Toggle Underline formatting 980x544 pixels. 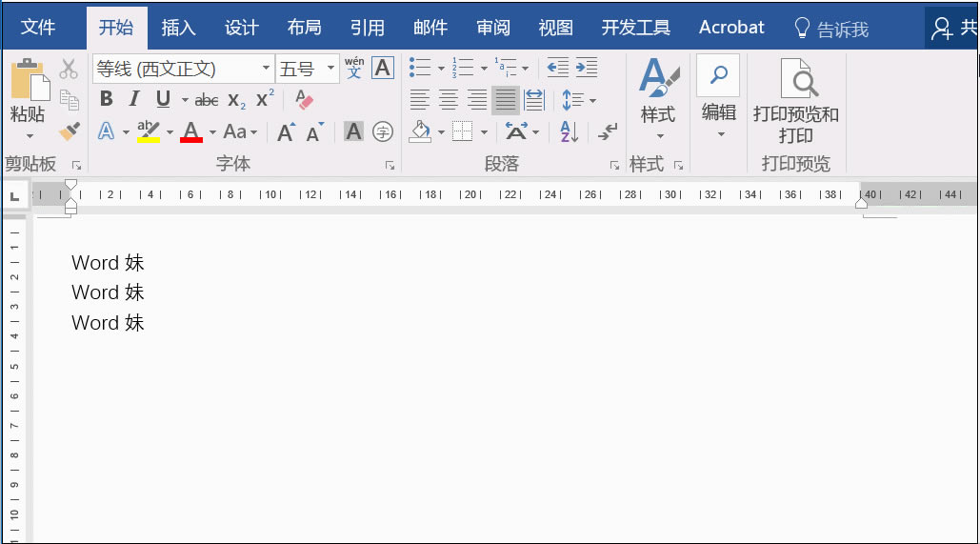pyautogui.click(x=163, y=99)
